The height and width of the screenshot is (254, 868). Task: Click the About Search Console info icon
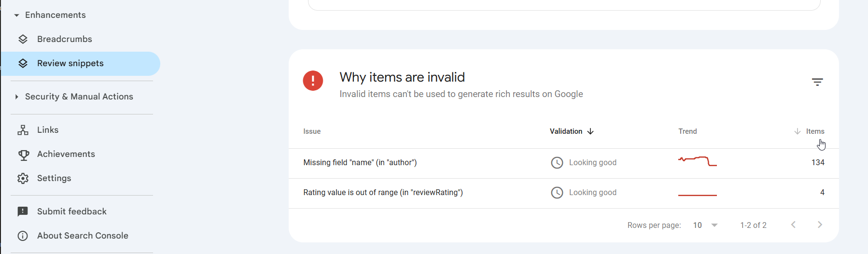tap(23, 236)
